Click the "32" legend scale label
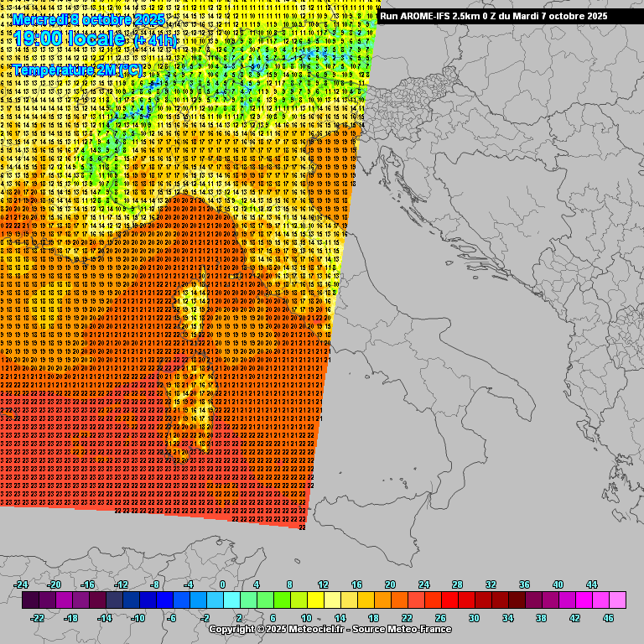Screen dimensions: 644x644 pyautogui.click(x=491, y=584)
